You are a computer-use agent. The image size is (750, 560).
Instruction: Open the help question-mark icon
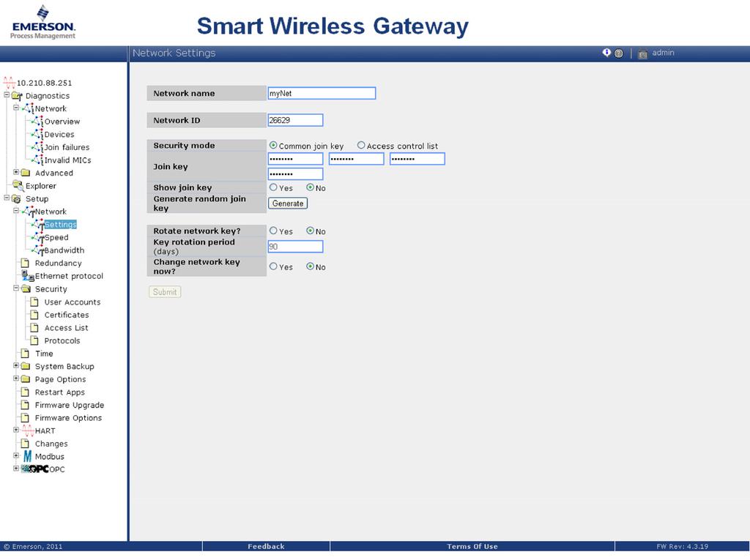click(x=618, y=53)
